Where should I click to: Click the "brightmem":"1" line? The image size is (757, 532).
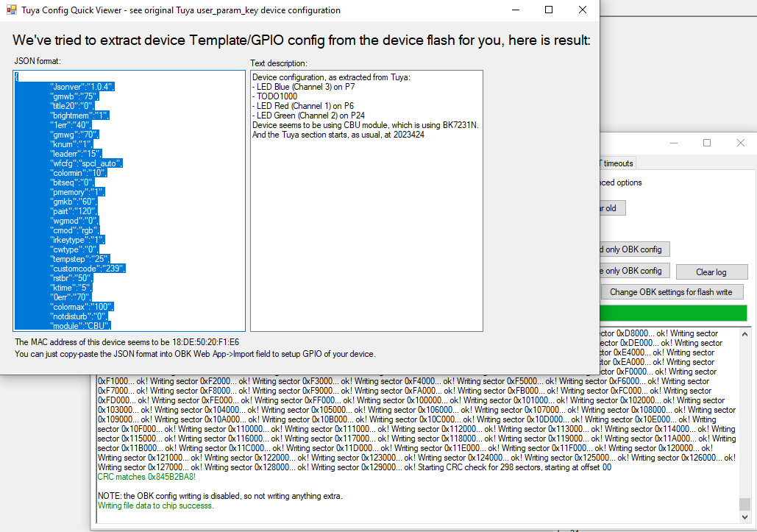tap(79, 116)
